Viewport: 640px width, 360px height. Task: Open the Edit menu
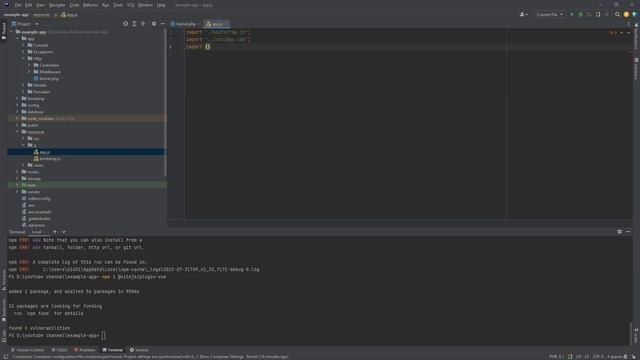point(29,5)
